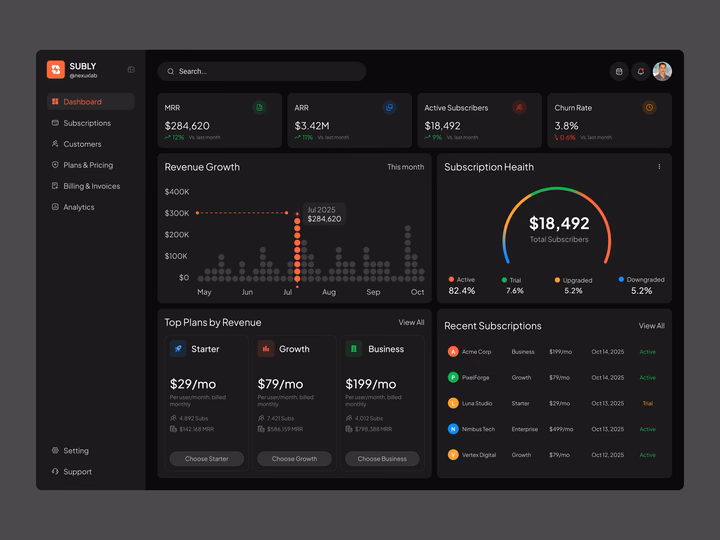The image size is (720, 540).
Task: Open the Subscription Health more options menu
Action: click(x=659, y=167)
